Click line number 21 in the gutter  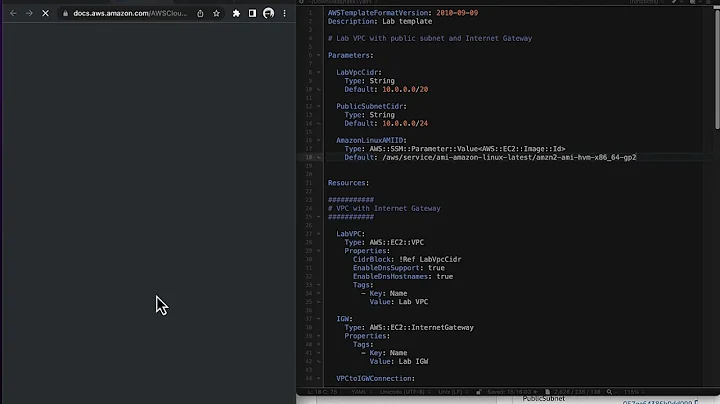pos(309,183)
